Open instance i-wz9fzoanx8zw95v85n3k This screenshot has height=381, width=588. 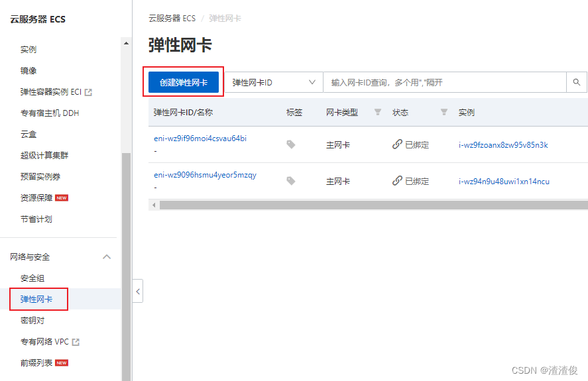(x=503, y=145)
